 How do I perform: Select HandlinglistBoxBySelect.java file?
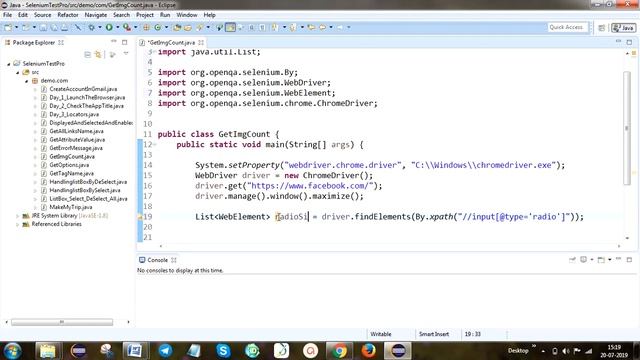[x=84, y=190]
